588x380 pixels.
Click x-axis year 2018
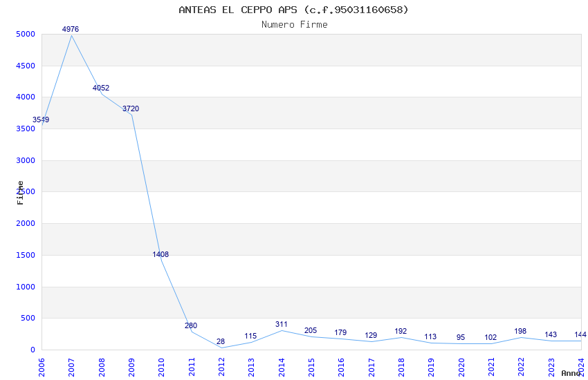(402, 368)
